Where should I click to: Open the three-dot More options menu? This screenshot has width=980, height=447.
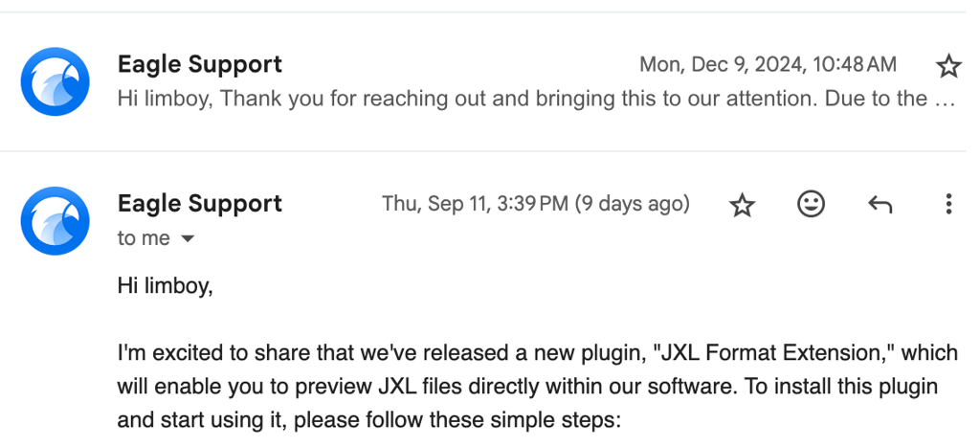pyautogui.click(x=947, y=204)
